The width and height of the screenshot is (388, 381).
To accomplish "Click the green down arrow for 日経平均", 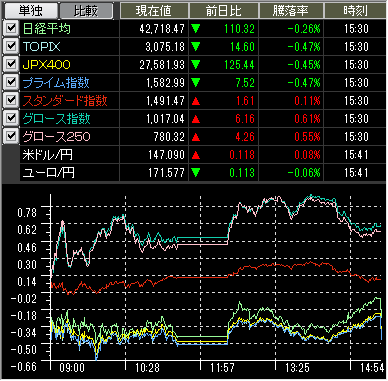I will [x=196, y=29].
